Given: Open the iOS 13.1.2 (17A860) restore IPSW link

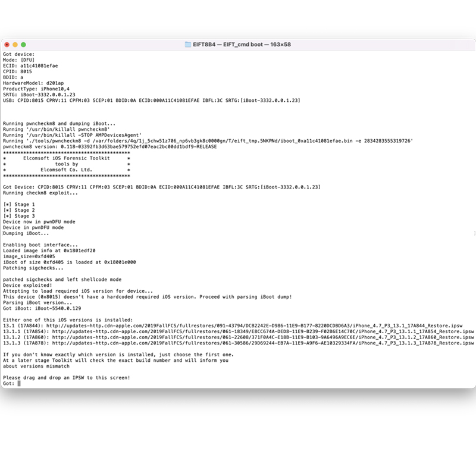Looking at the screenshot, I should click(x=263, y=337).
